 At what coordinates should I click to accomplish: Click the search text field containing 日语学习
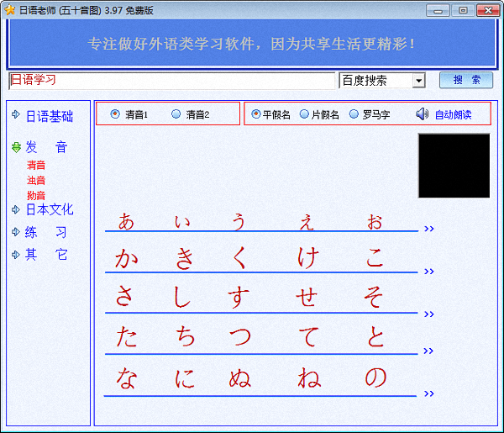(x=171, y=81)
